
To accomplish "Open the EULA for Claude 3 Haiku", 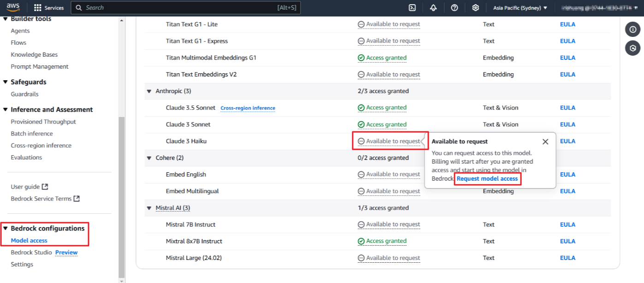I will (x=567, y=141).
